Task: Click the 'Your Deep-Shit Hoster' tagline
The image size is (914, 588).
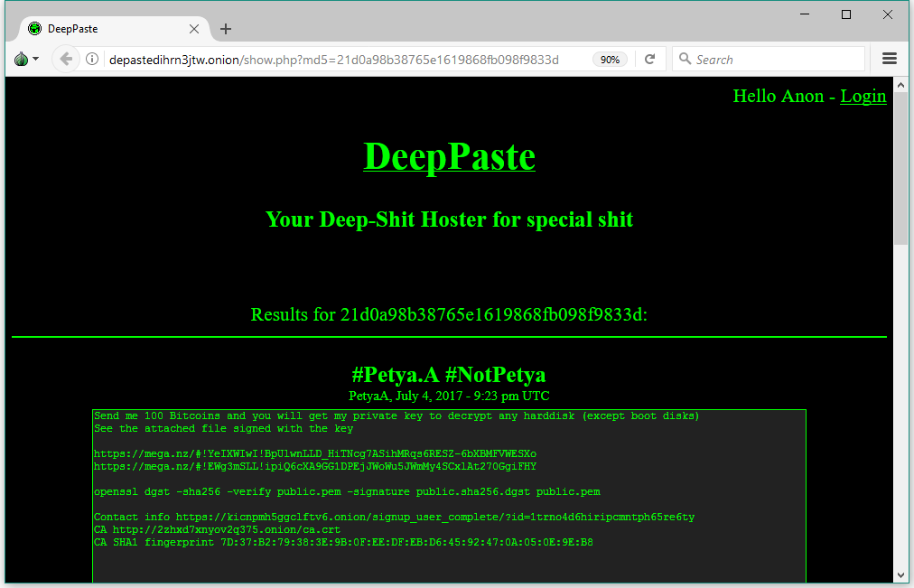Action: [x=449, y=219]
